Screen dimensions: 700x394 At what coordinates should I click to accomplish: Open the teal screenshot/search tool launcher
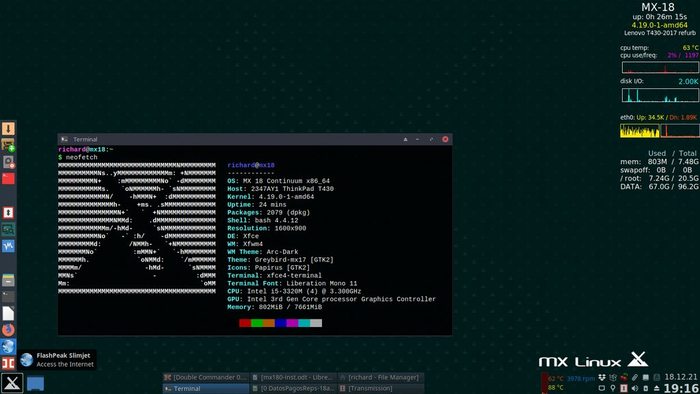(x=8, y=229)
